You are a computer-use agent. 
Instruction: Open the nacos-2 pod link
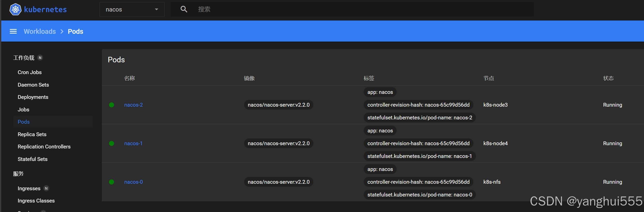pos(134,105)
